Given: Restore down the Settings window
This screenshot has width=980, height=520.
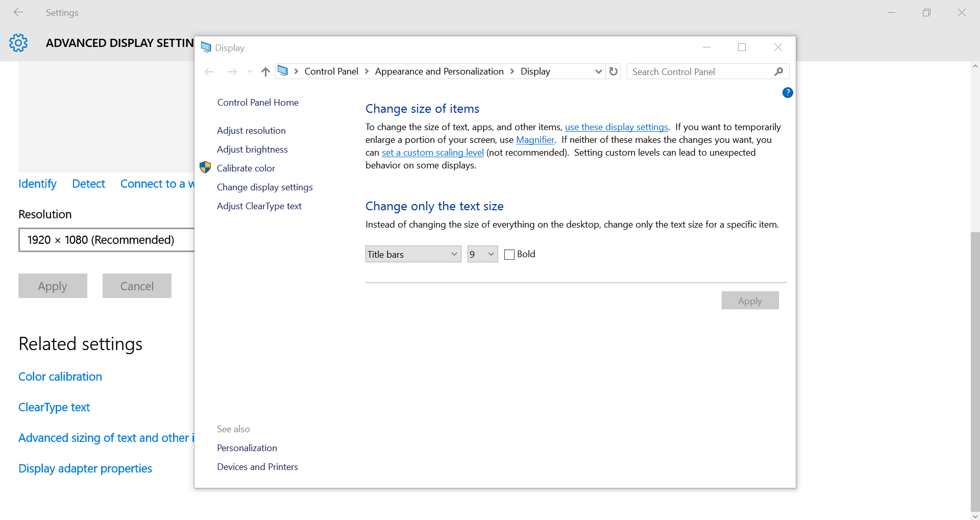Looking at the screenshot, I should [x=927, y=12].
